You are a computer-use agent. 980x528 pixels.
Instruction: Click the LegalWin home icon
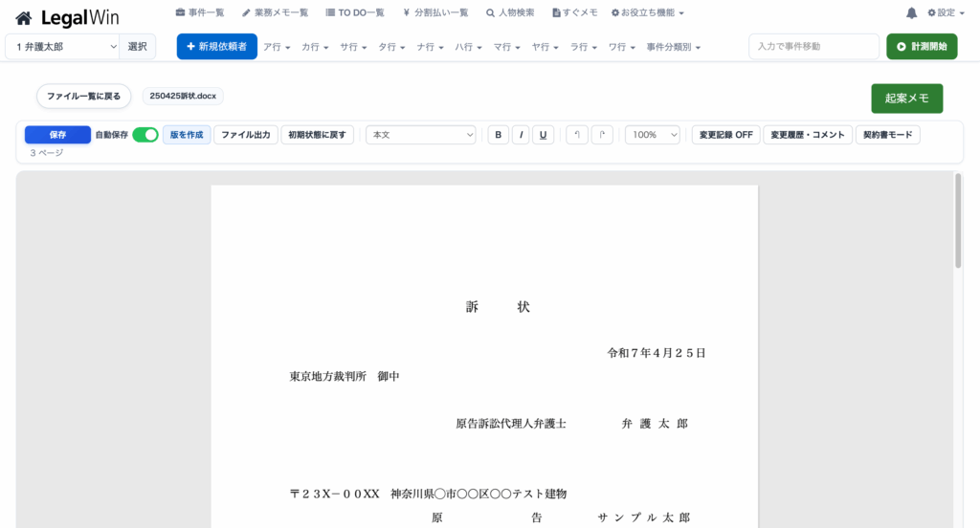(24, 18)
